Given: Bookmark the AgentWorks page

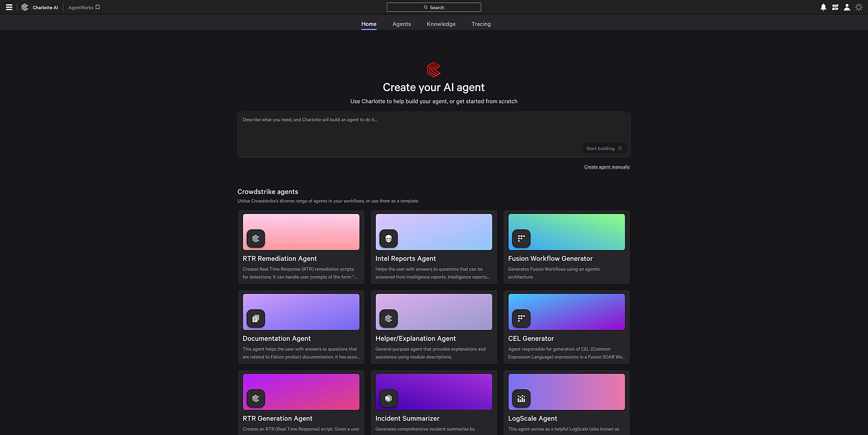Looking at the screenshot, I should 98,7.
